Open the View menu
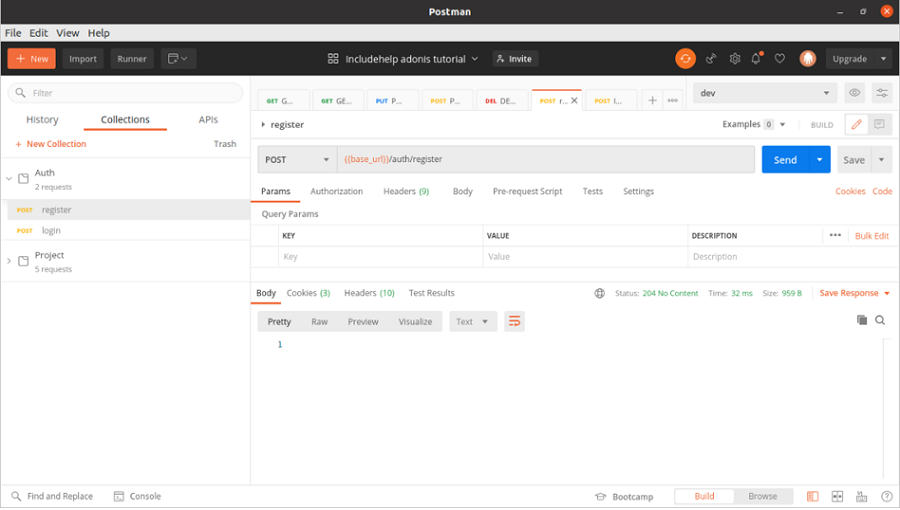 67,33
